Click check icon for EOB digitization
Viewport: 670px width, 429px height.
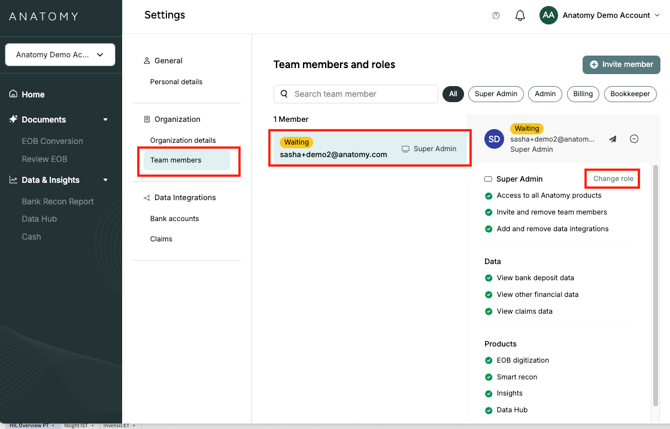click(488, 361)
